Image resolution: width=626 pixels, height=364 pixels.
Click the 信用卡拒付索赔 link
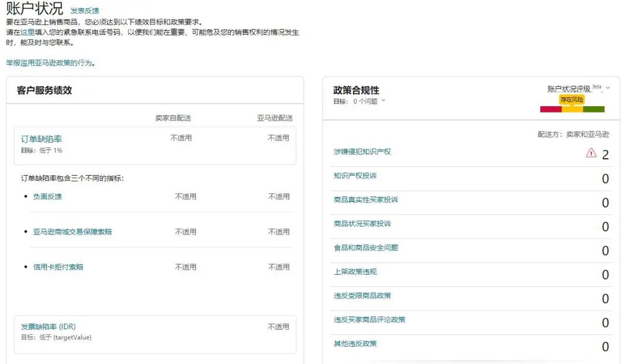tap(57, 267)
